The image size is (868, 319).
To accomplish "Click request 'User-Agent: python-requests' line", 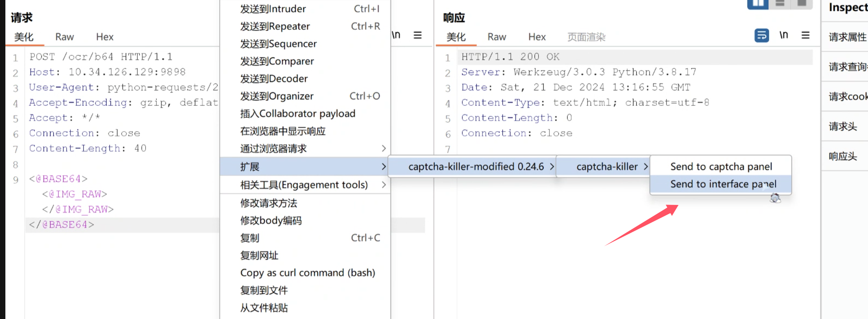I will click(123, 87).
